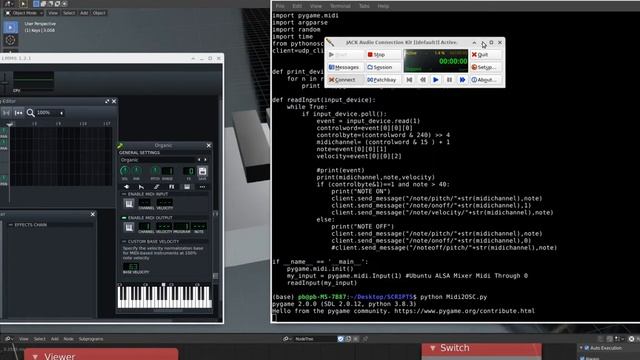Click LMMS editor zoom magnifier icon

pos(31,113)
